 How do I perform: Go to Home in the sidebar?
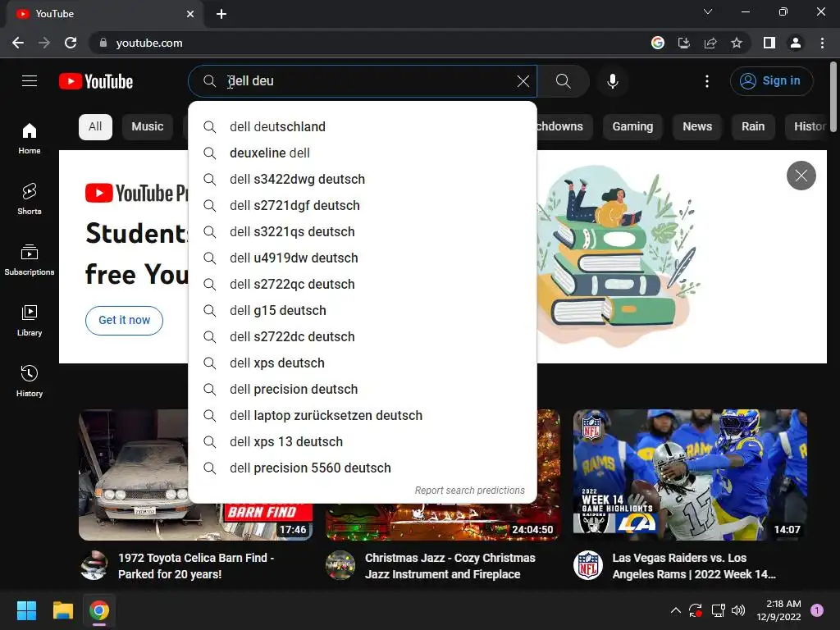[x=30, y=138]
